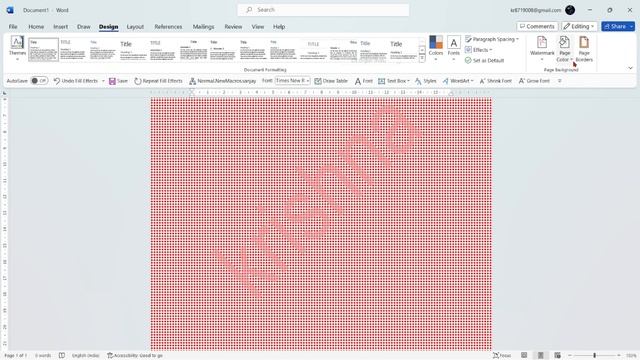Viewport: 640px width, 360px height.
Task: Click Page 1 of 1 status indicator
Action: (x=16, y=356)
